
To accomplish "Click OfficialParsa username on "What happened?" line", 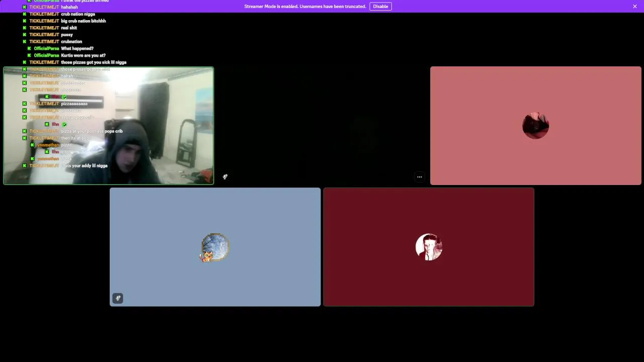I will click(x=46, y=49).
